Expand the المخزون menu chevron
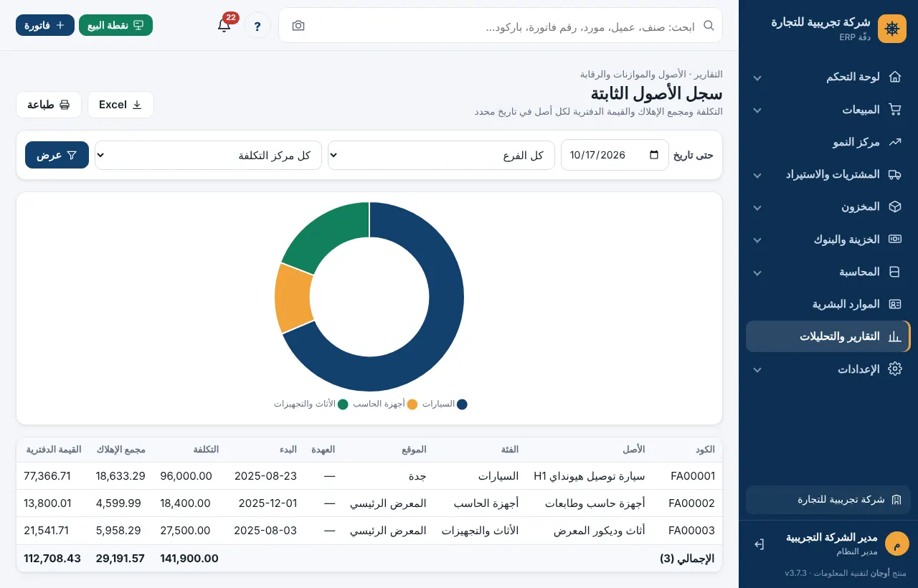Image resolution: width=918 pixels, height=588 pixels. tap(757, 207)
